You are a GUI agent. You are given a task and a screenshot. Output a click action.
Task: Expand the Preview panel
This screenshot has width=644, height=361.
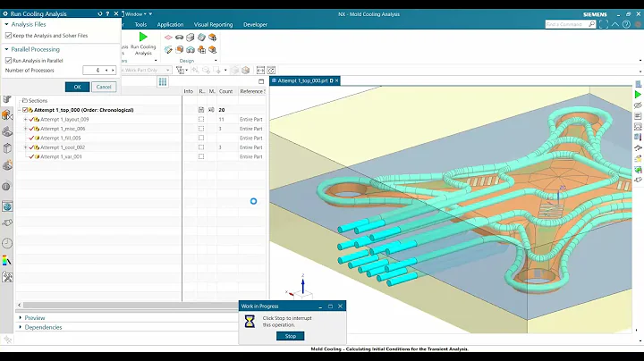point(20,318)
